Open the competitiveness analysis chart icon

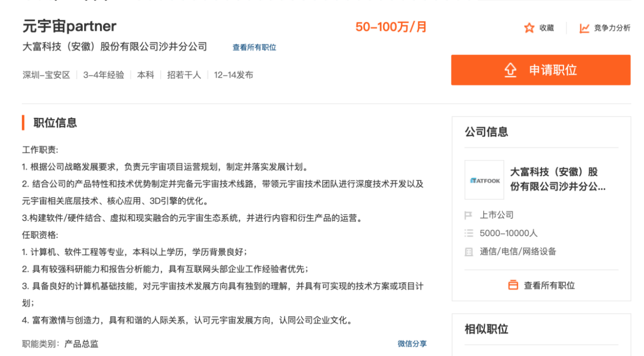click(x=585, y=28)
